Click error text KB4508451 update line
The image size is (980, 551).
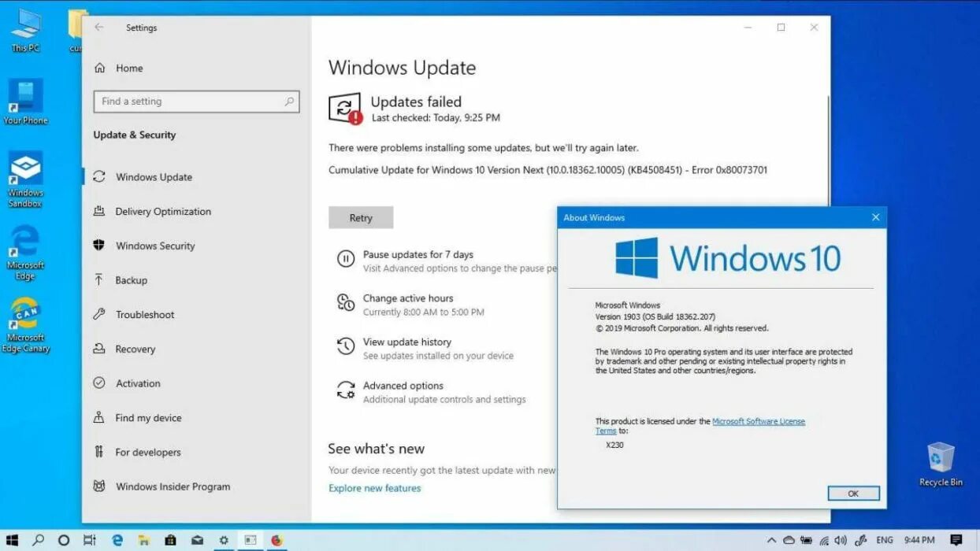548,170
